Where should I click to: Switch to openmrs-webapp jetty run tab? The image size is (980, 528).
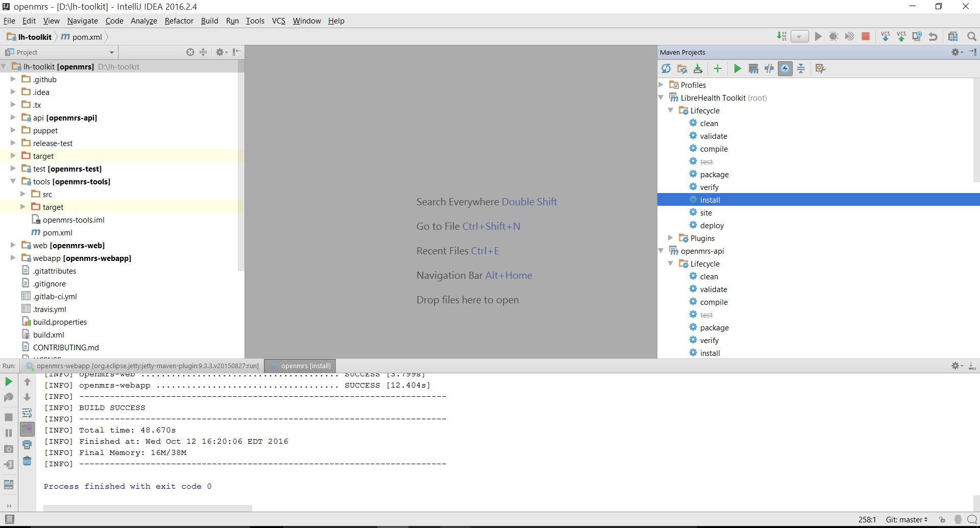click(142, 366)
